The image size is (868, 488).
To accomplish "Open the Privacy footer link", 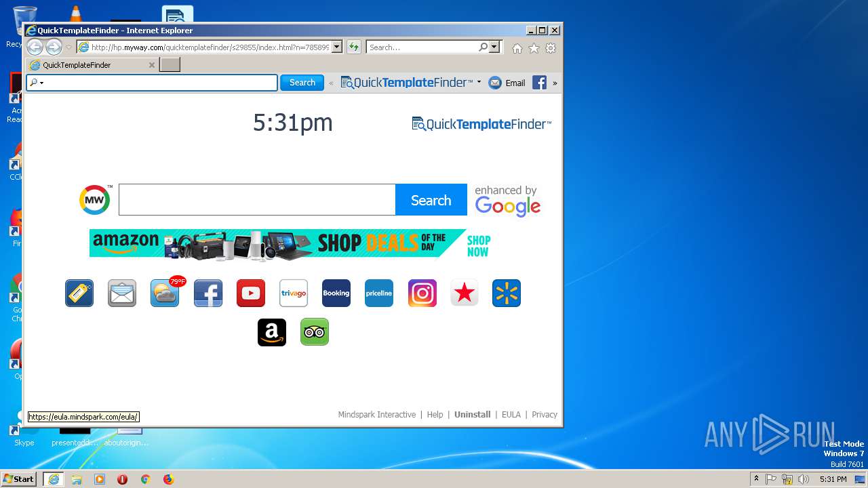I will pos(545,415).
